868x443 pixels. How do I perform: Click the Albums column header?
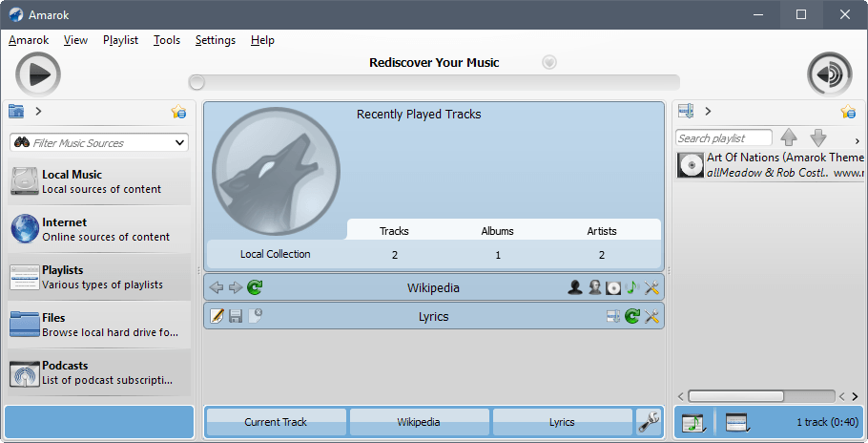(497, 231)
